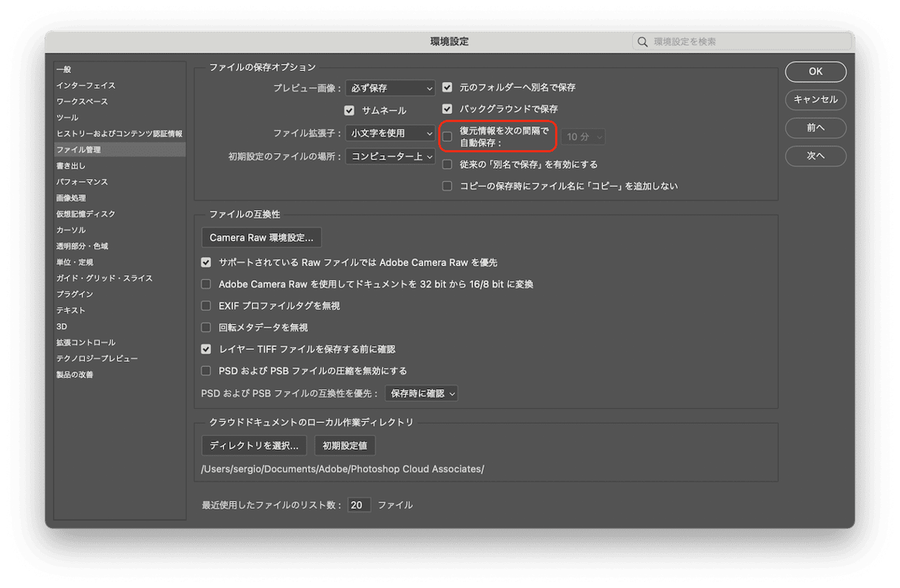Image resolution: width=900 pixels, height=588 pixels.
Task: Check EXIF プロファイルタグを無視 option
Action: point(206,305)
